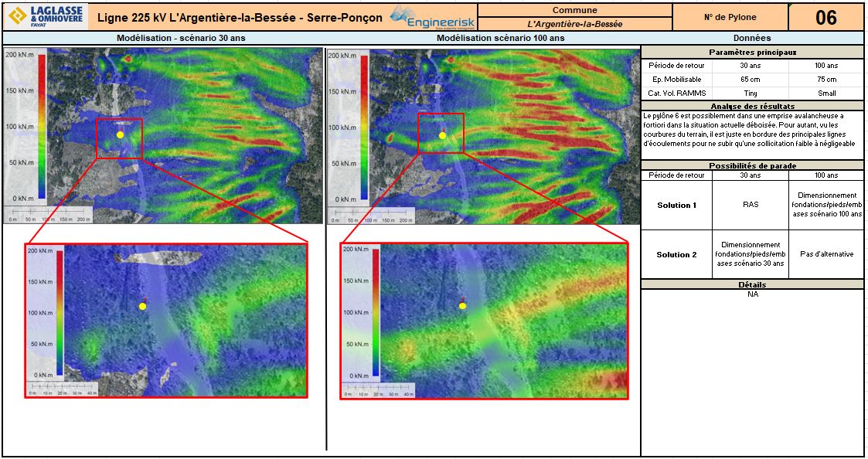Select the 'RAS' cell for Solution 1
Viewport: 868px width, 459px height.
point(750,206)
